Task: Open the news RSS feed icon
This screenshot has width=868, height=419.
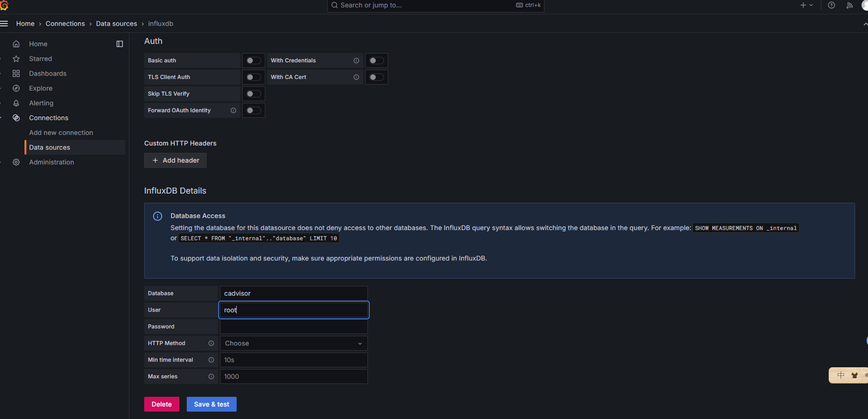Action: pos(850,5)
